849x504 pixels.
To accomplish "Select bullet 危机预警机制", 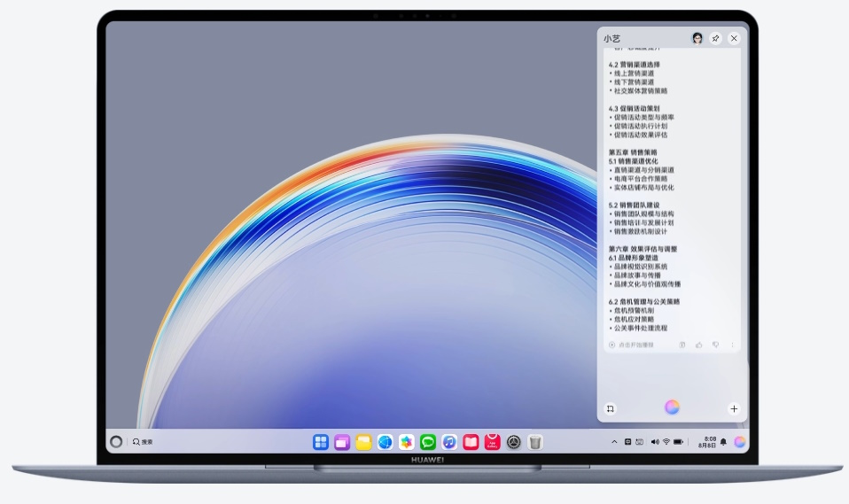I will 634,310.
